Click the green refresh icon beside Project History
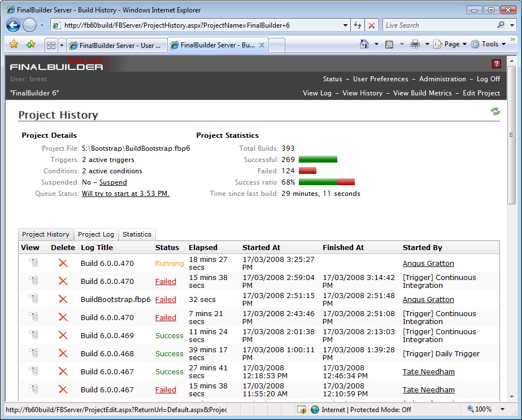This screenshot has height=420, width=522. (495, 111)
